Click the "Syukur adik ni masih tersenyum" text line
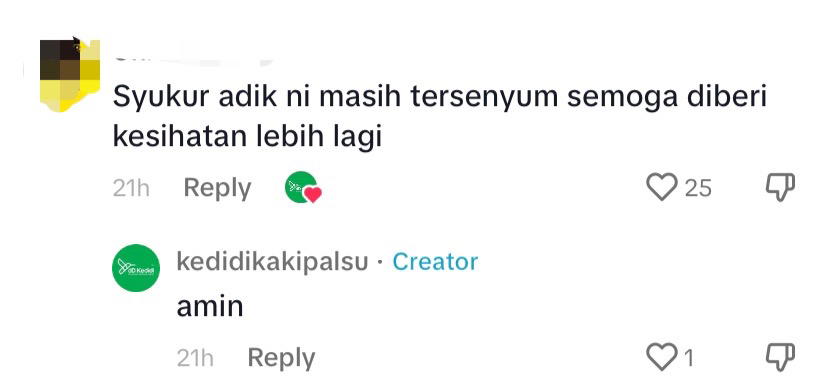This screenshot has height=389, width=828. point(439,98)
